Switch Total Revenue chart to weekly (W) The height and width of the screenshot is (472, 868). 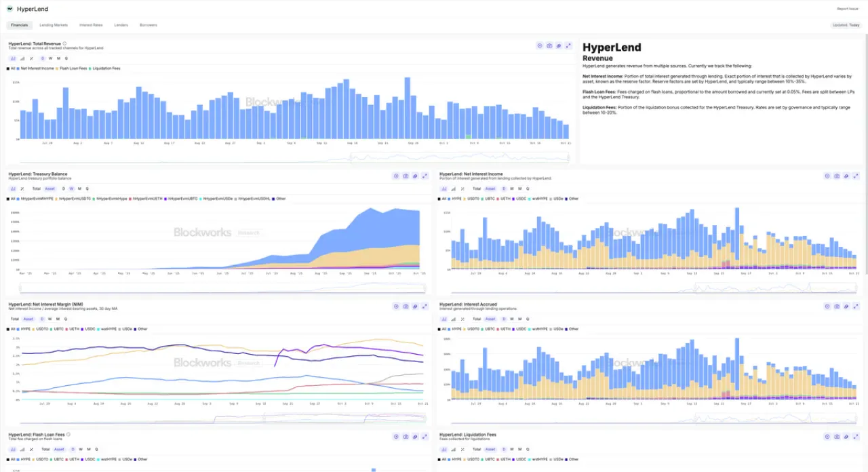51,58
